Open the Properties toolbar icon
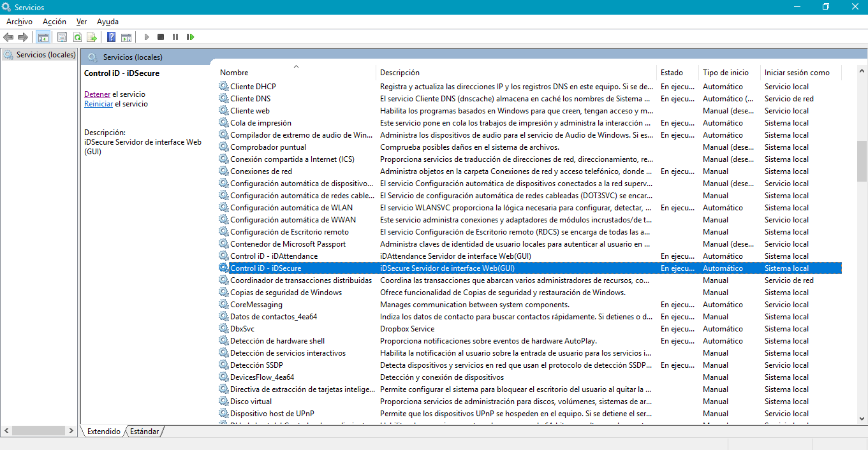868x450 pixels. pyautogui.click(x=62, y=37)
